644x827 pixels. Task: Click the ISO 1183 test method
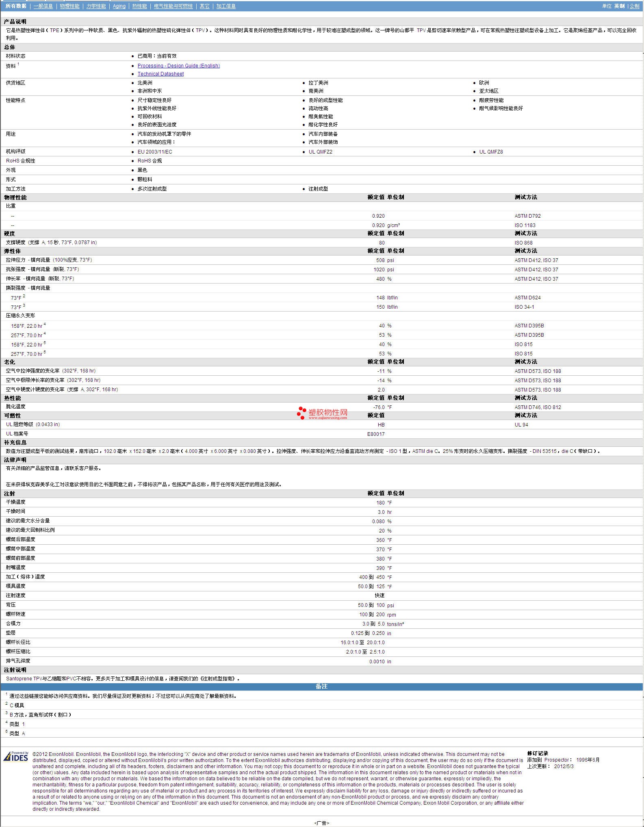coord(525,225)
